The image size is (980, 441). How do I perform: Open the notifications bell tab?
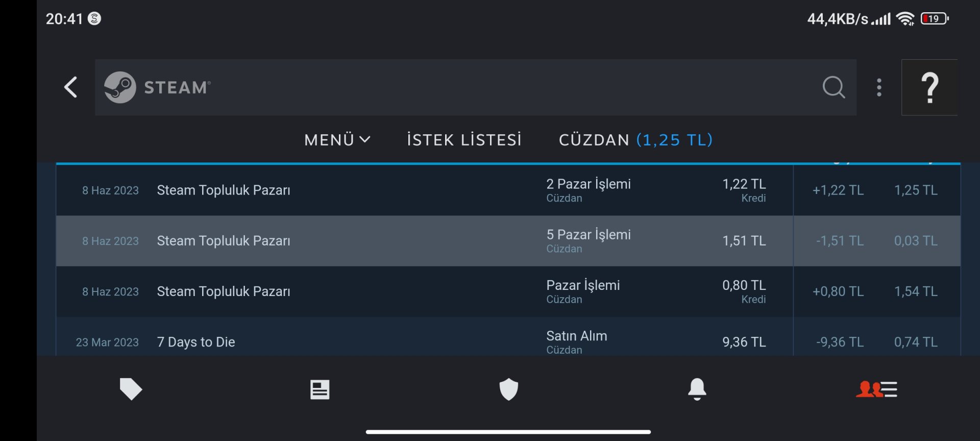(697, 389)
